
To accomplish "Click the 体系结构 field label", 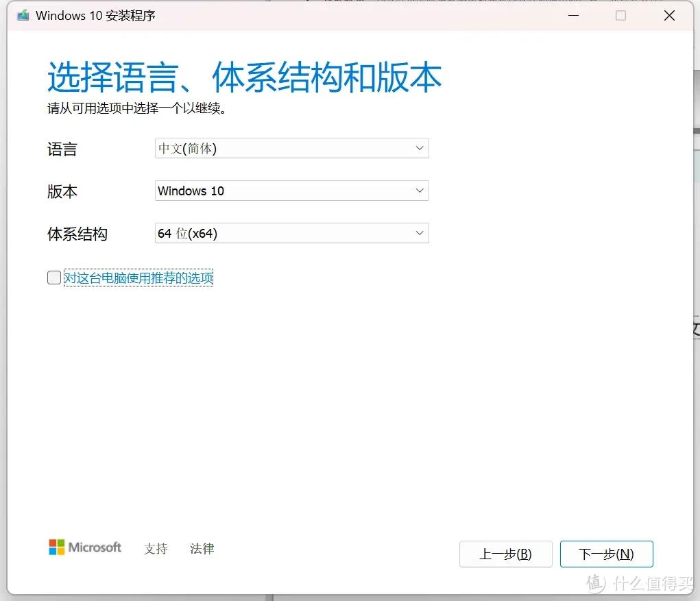I will [77, 234].
